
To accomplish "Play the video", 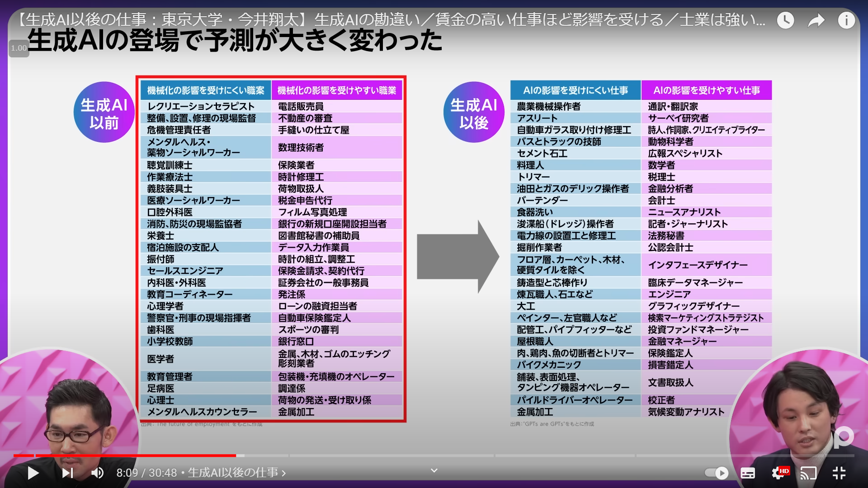I will [33, 473].
